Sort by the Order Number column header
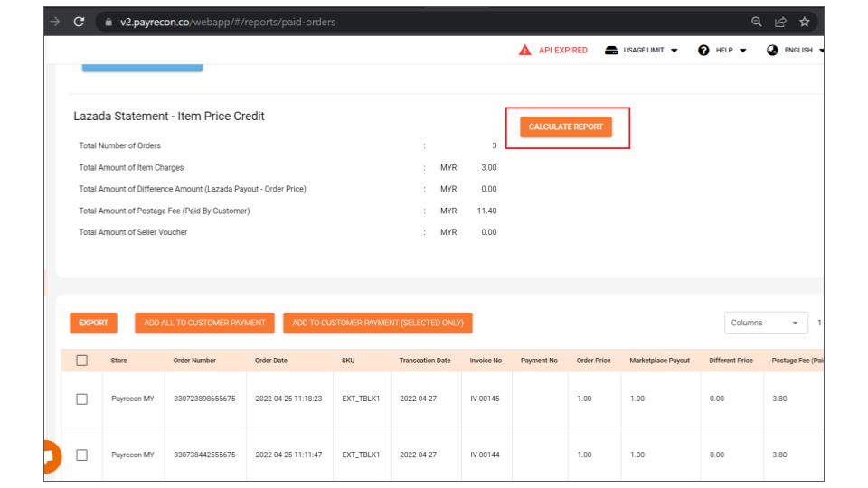The height and width of the screenshot is (488, 868). click(194, 361)
